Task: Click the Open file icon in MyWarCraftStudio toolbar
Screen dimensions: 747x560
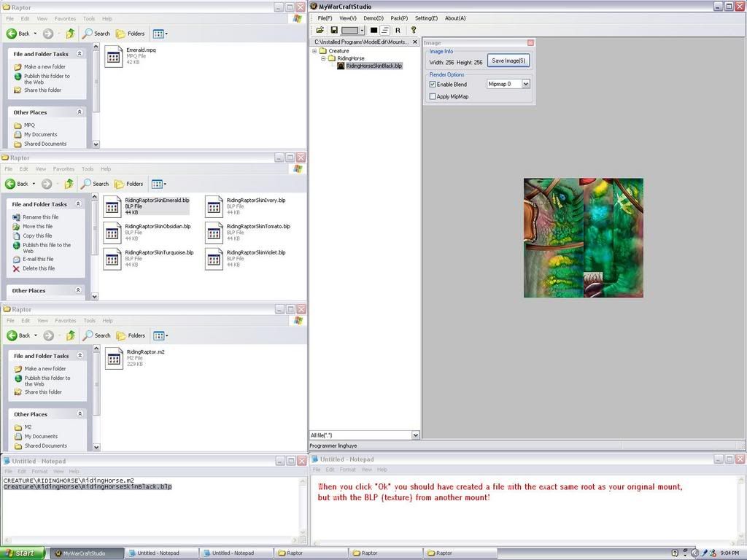Action: point(320,31)
